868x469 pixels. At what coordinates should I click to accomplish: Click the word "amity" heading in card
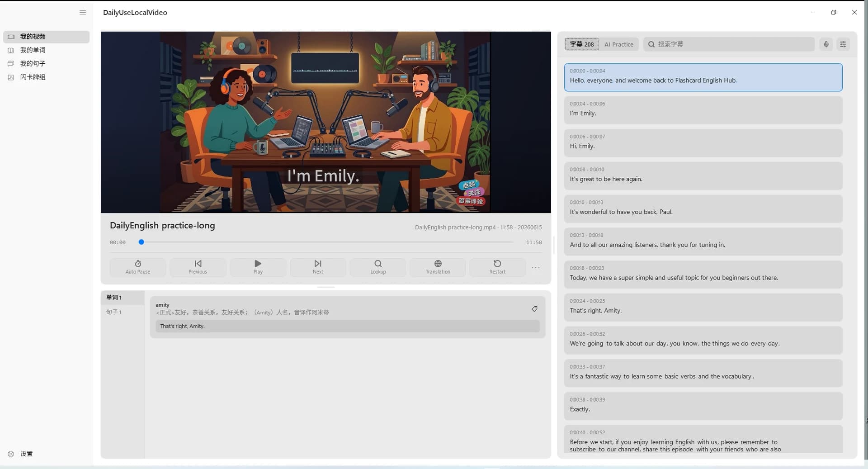point(162,305)
